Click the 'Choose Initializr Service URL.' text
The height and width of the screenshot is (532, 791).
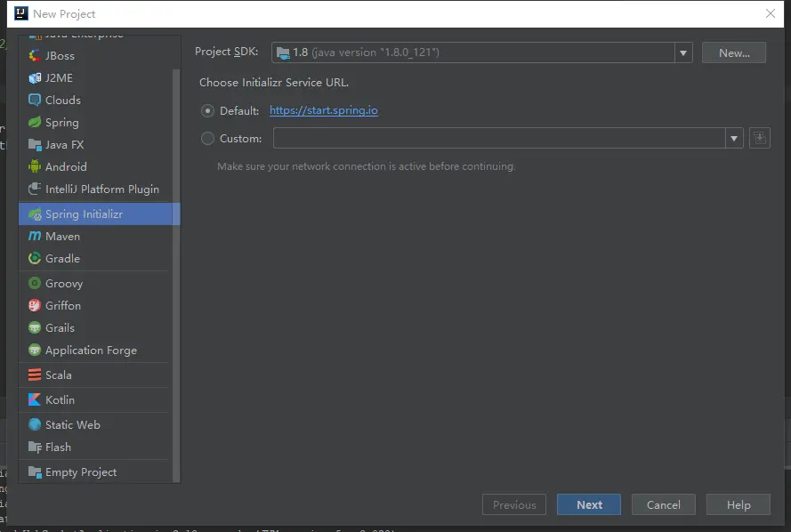tap(274, 82)
